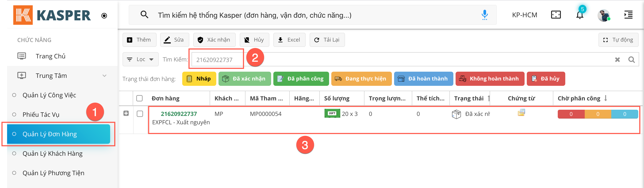644x188 pixels.
Task: Open the document icon in Chứng từ column
Action: (x=521, y=113)
